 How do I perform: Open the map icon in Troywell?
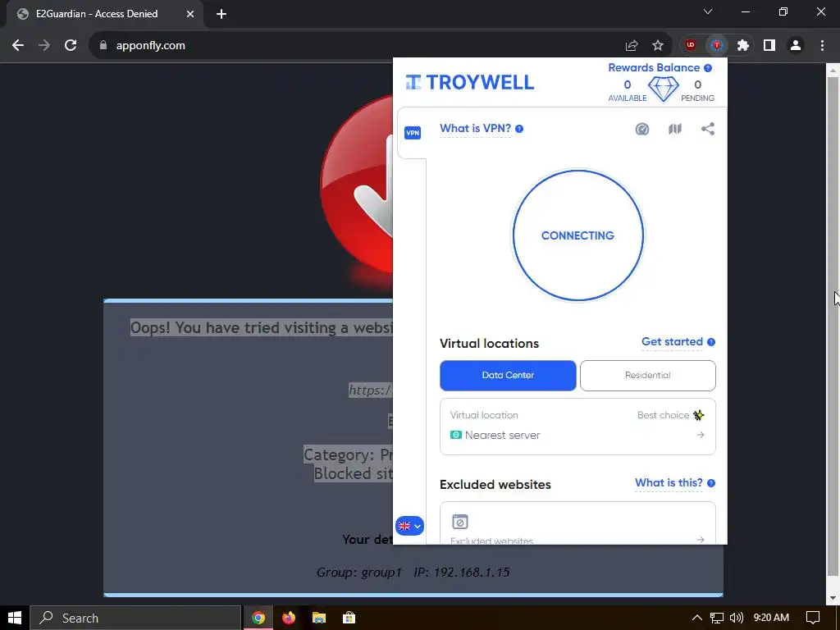click(x=675, y=129)
